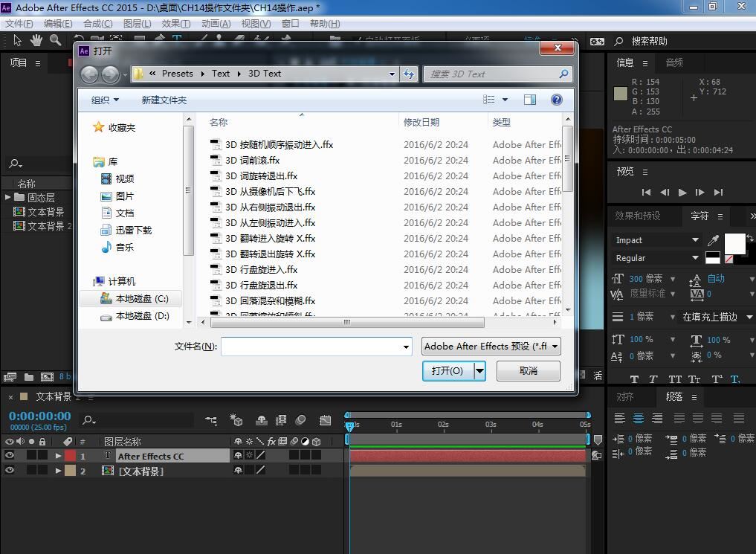Step to next frame in Preview

tap(700, 193)
